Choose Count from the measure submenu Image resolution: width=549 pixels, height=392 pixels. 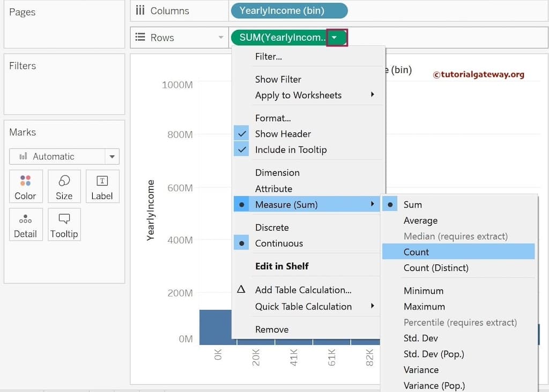pyautogui.click(x=416, y=252)
